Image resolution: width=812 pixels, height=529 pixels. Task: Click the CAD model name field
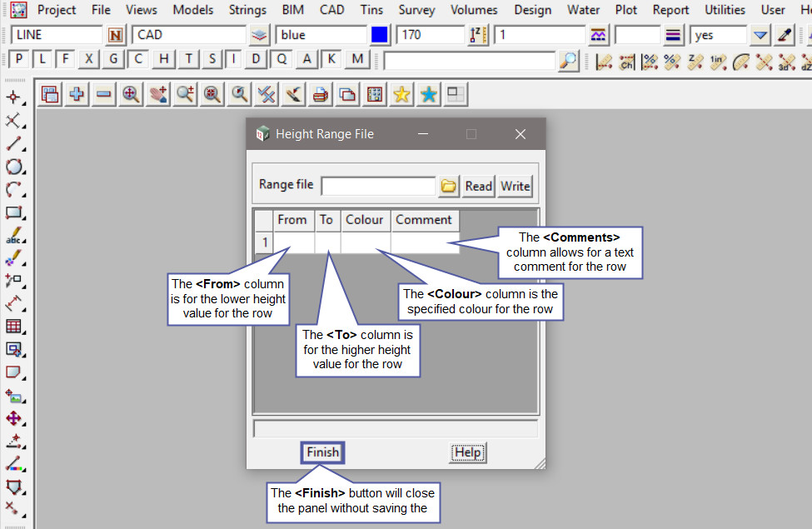188,35
